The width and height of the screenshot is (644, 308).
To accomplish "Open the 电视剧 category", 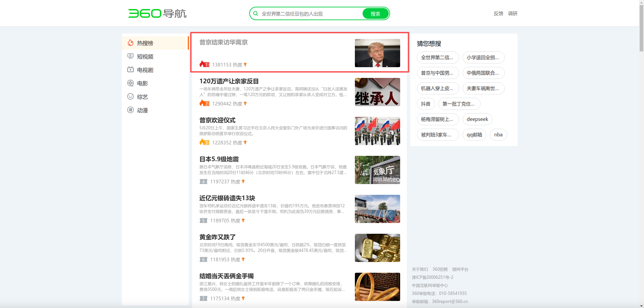I will click(x=155, y=70).
